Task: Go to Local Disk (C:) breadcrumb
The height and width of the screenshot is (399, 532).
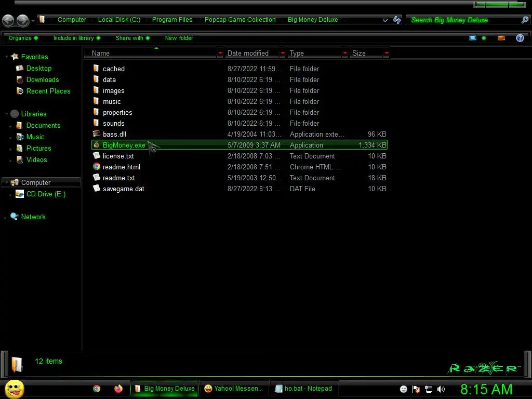Action: (119, 20)
